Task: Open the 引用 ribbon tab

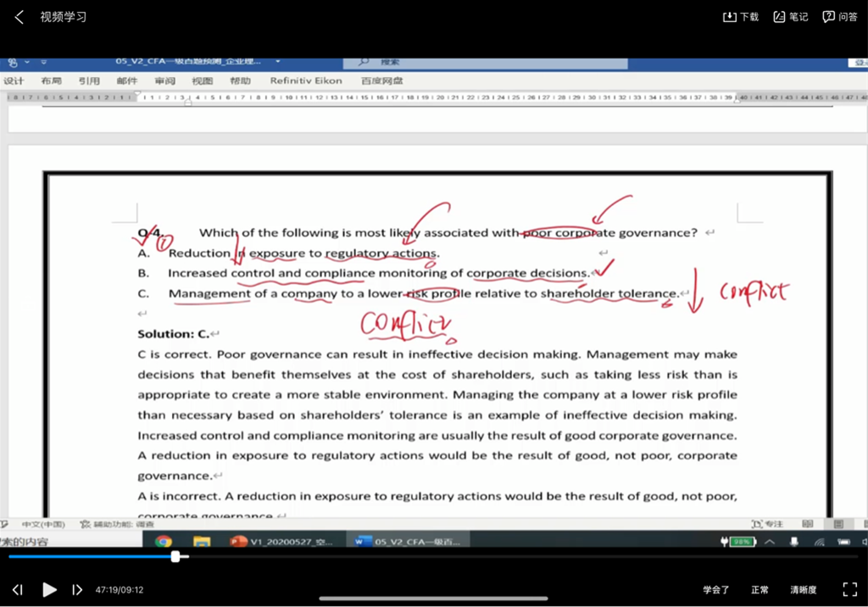Action: pos(89,81)
